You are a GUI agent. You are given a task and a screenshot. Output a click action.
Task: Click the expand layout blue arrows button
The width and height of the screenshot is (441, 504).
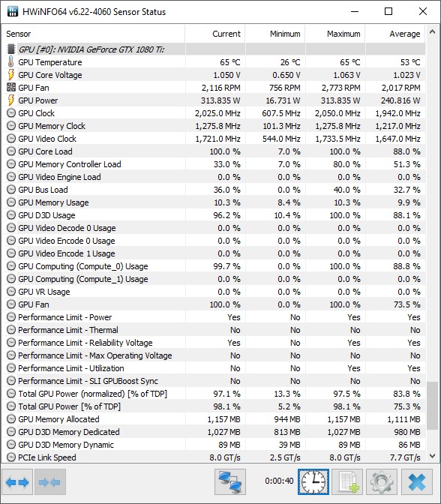[17, 481]
